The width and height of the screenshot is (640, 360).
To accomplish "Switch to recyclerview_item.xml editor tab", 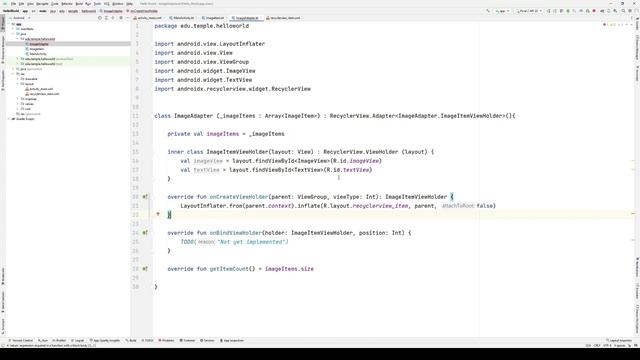I will pos(284,18).
